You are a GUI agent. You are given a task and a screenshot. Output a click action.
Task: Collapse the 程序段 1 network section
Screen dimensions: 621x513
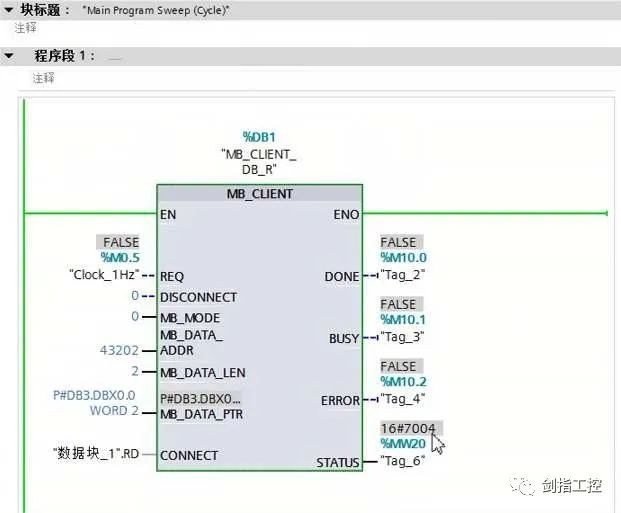[9, 56]
